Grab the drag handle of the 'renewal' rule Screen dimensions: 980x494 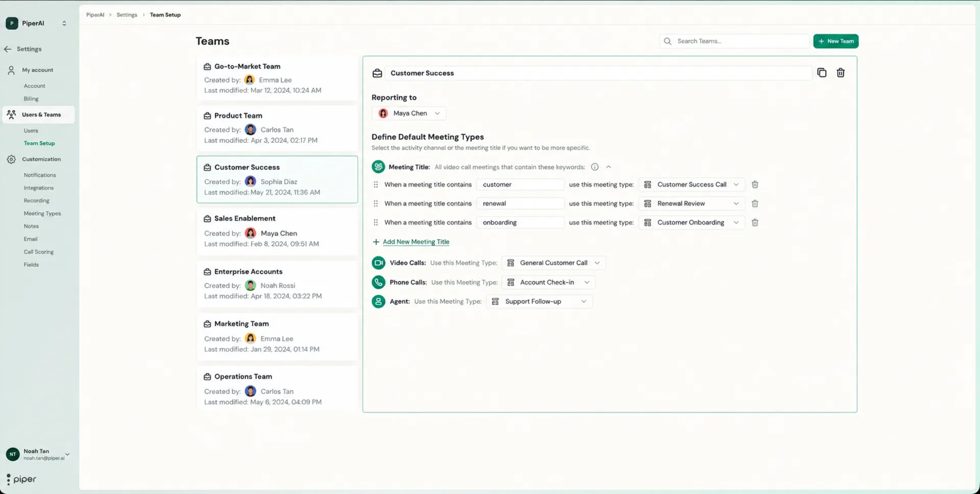pos(376,203)
